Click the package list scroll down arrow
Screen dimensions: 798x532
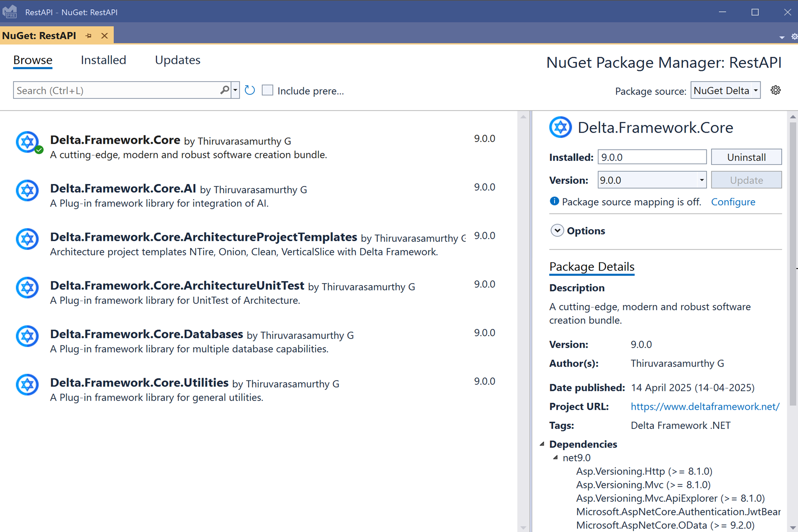(x=523, y=527)
